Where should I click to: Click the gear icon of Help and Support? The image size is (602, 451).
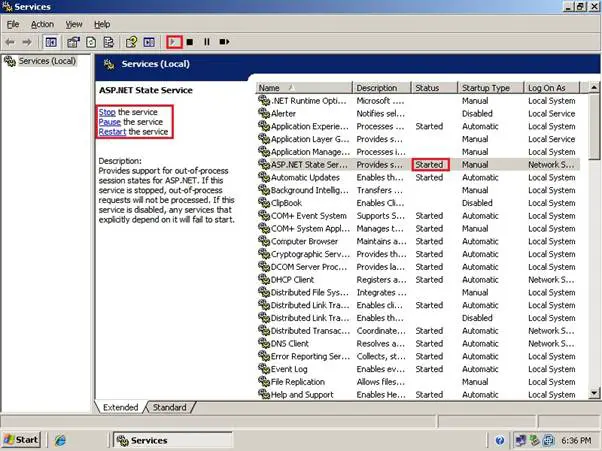264,394
